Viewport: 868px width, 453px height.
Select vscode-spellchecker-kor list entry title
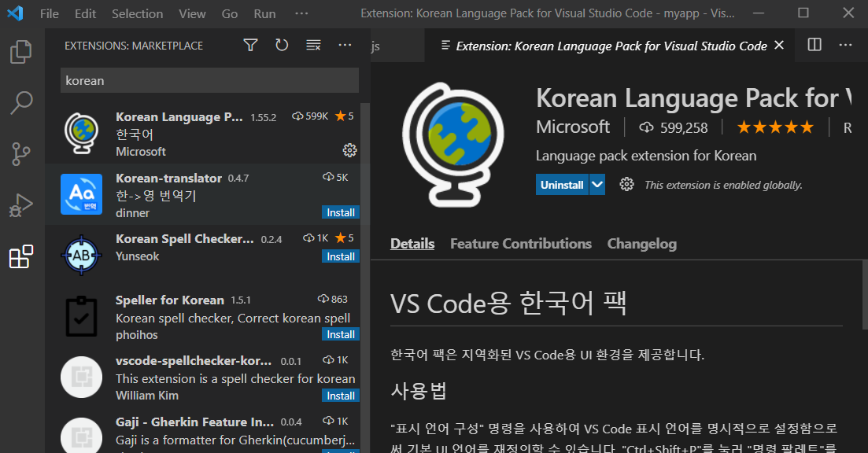(x=194, y=361)
